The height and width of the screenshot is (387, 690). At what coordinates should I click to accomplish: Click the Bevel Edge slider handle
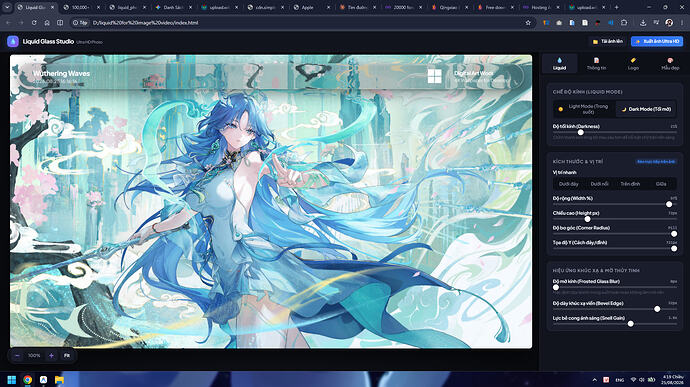coord(657,309)
